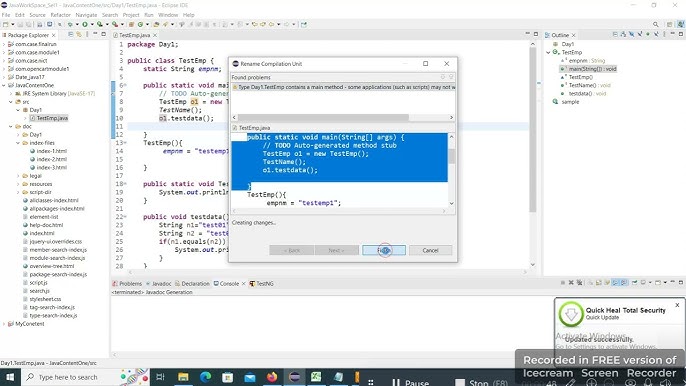Click the green Run toolbar button
The height and width of the screenshot is (386, 686).
coord(85,25)
